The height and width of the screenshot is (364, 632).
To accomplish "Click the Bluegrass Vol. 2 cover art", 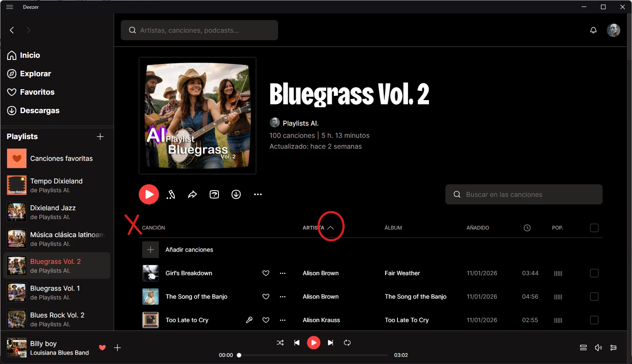I will point(198,116).
